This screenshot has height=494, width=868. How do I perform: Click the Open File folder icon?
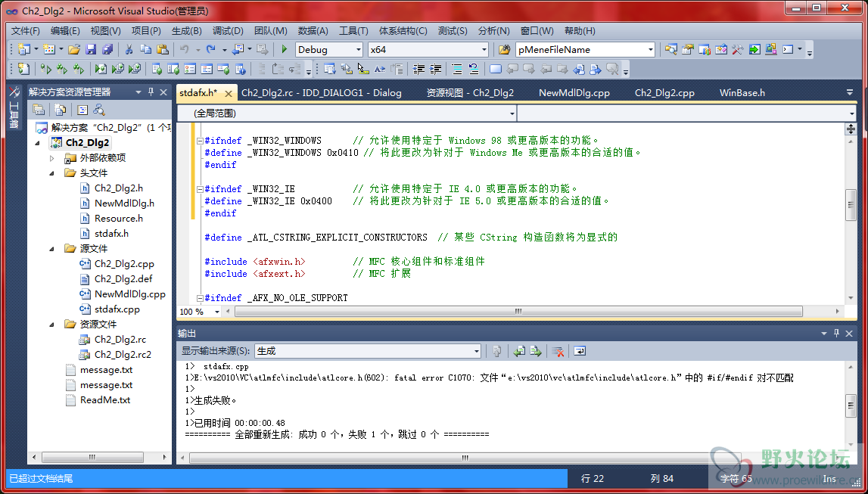pyautogui.click(x=74, y=50)
